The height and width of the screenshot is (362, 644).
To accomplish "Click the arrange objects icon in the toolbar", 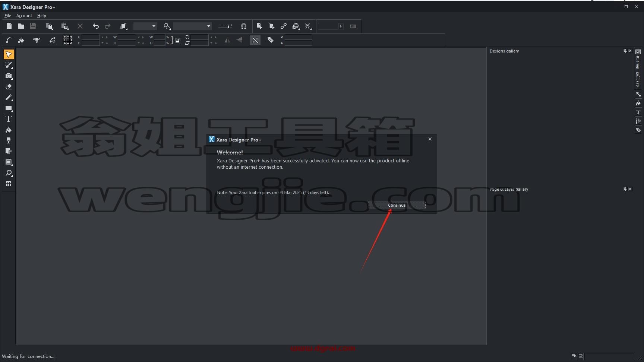I will pyautogui.click(x=124, y=26).
